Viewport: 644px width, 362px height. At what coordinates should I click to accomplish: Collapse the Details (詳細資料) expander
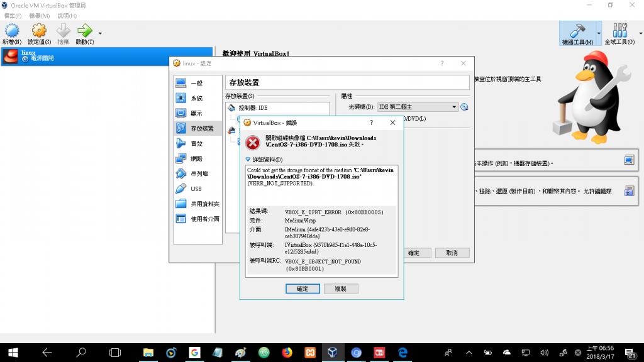tap(248, 159)
